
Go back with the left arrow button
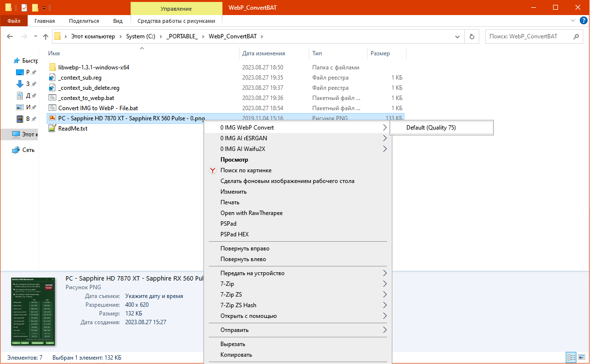pyautogui.click(x=10, y=36)
